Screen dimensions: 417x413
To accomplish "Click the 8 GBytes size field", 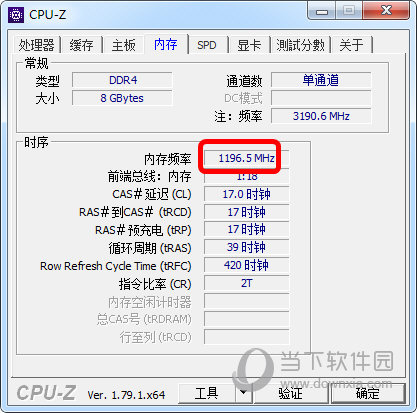I will point(122,98).
